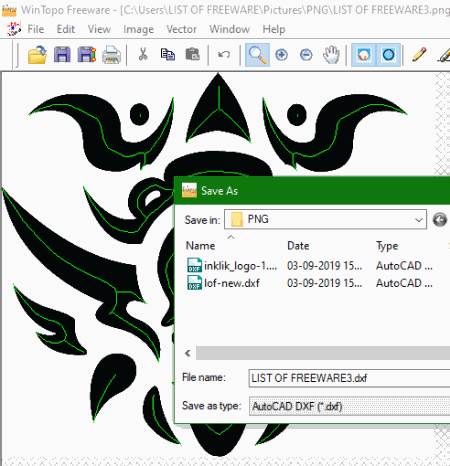Open an image file using folder icon

click(x=37, y=55)
